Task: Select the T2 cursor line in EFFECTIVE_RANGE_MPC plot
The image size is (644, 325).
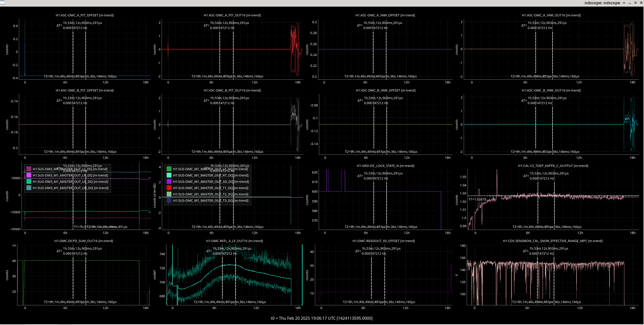Action: (554, 275)
